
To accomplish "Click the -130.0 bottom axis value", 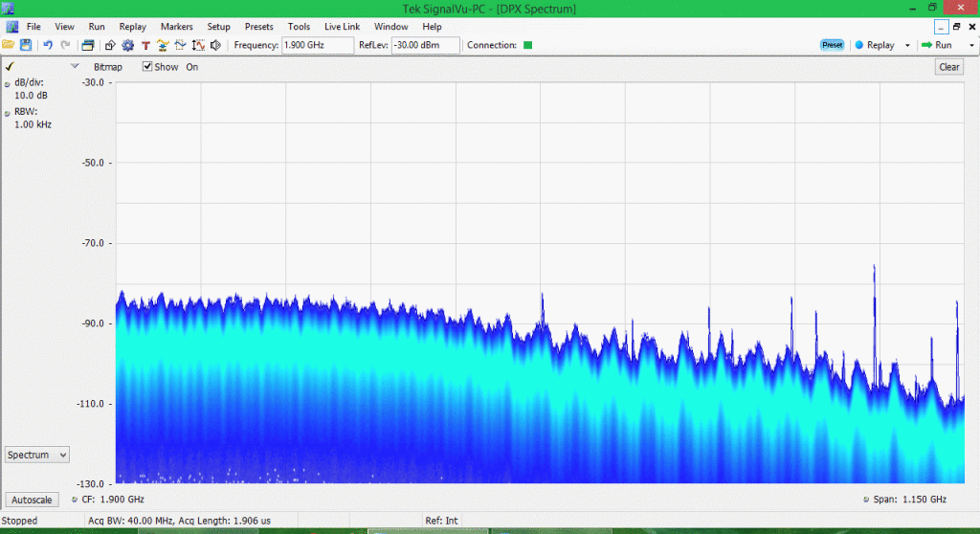I will click(91, 484).
